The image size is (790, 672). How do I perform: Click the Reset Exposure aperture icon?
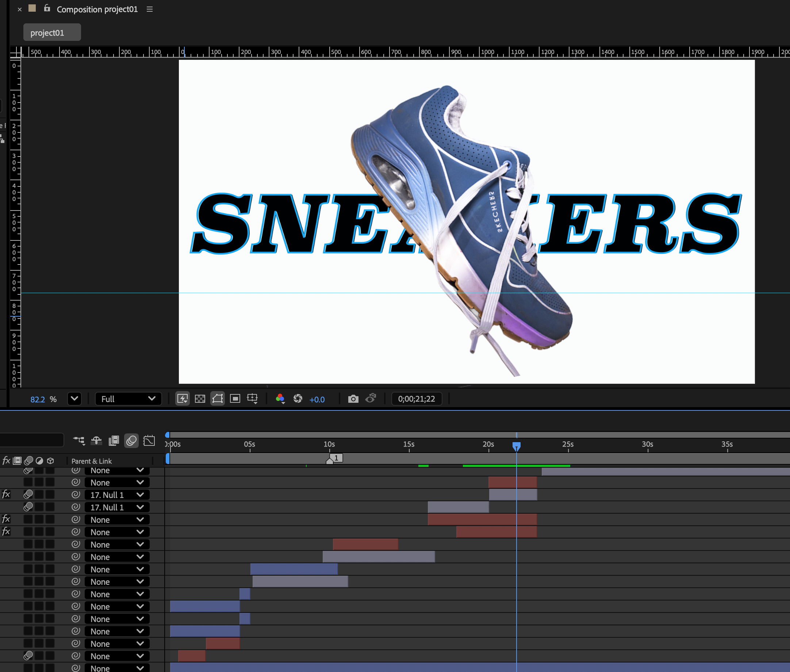[298, 399]
